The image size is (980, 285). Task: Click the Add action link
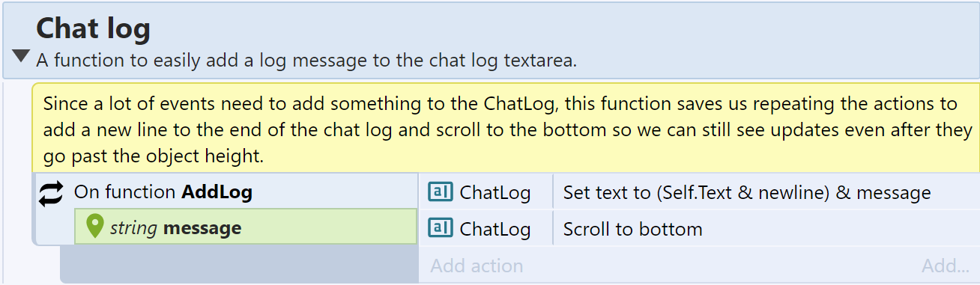click(x=477, y=266)
